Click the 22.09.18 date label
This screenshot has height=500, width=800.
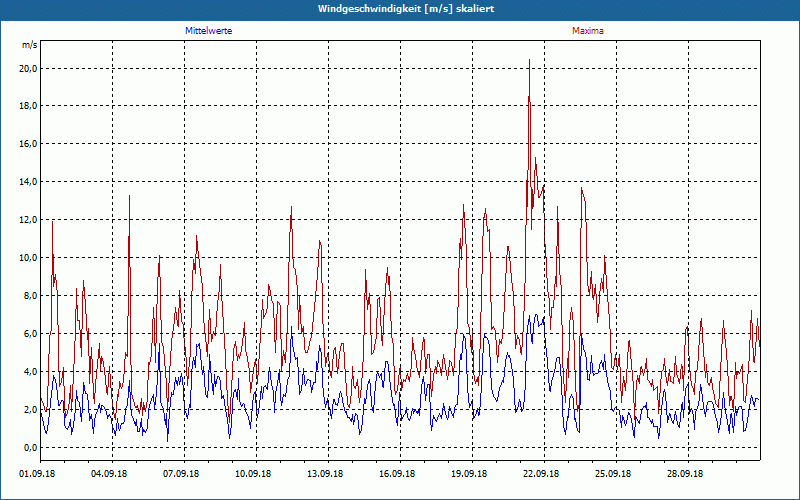point(540,474)
